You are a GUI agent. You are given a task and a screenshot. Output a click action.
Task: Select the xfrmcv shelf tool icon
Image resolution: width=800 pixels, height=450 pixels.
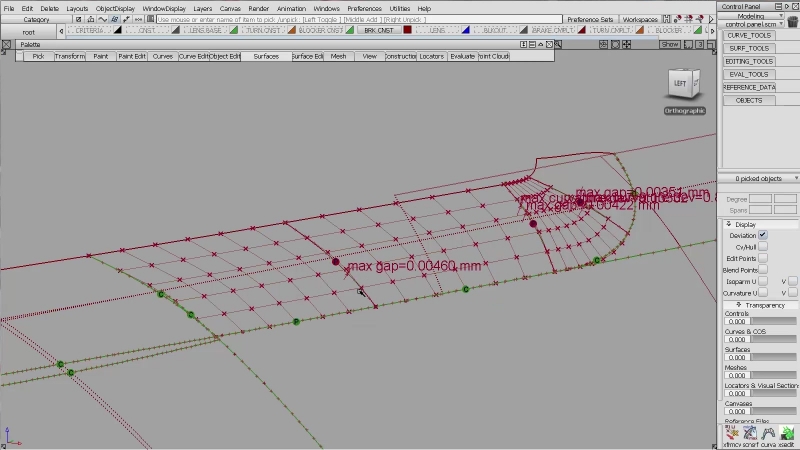[x=732, y=433]
